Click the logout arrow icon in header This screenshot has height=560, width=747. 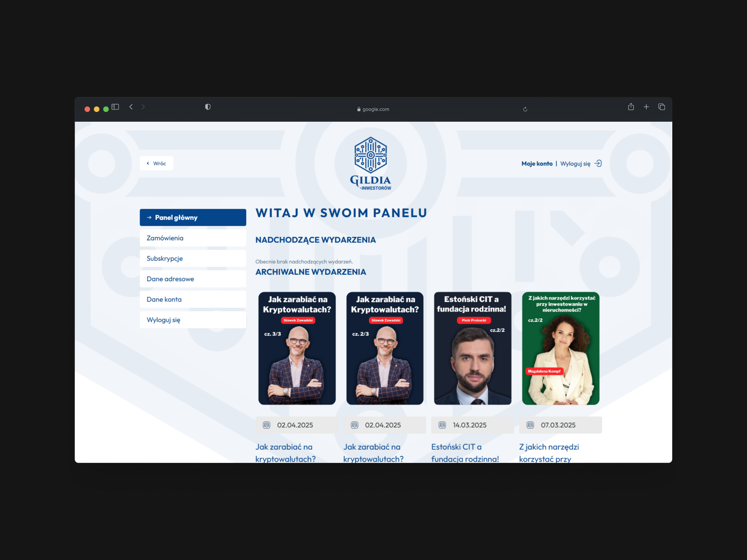[x=598, y=164]
